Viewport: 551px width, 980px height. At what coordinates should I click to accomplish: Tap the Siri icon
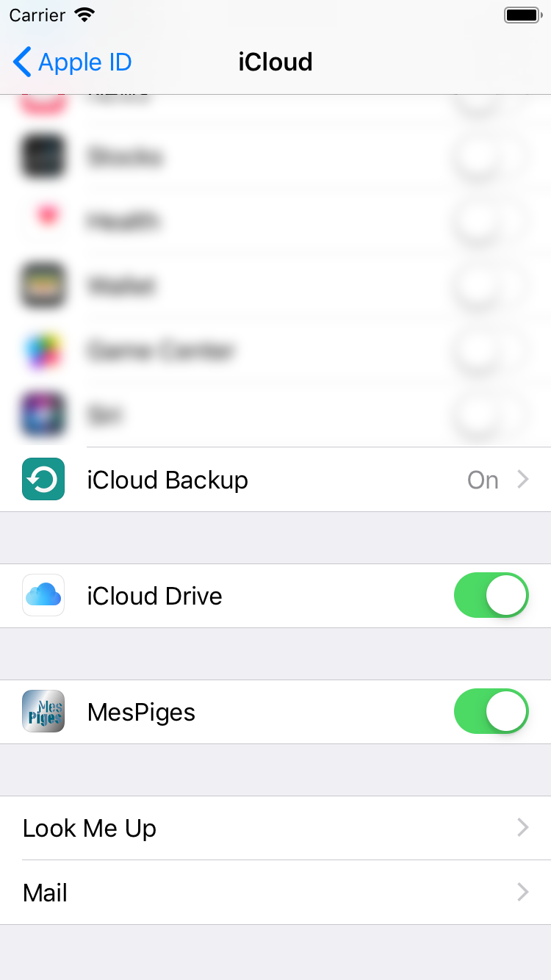point(43,414)
